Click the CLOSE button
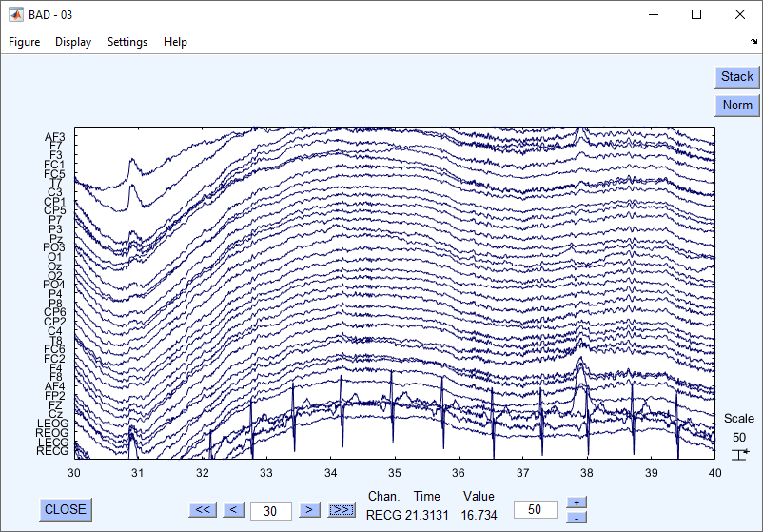 (66, 509)
